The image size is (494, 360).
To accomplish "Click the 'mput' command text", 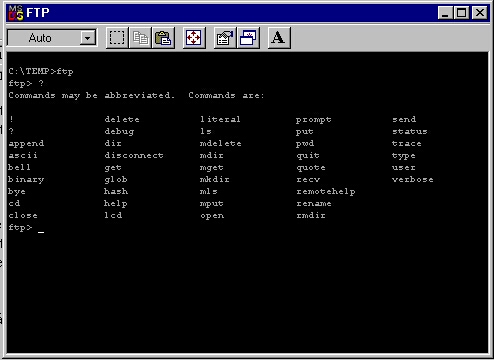I will (x=211, y=204).
